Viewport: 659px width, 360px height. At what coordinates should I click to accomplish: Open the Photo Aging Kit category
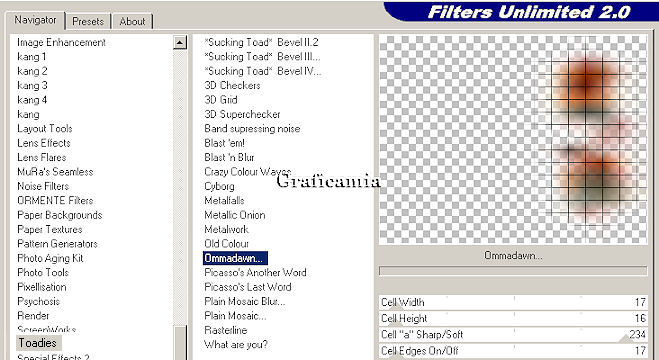(x=50, y=258)
